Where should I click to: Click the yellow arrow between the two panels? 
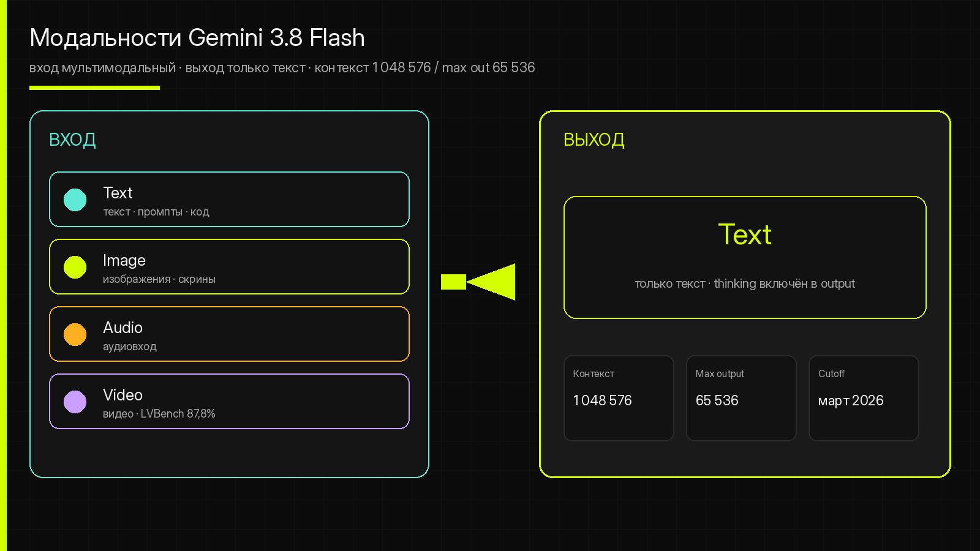click(478, 282)
